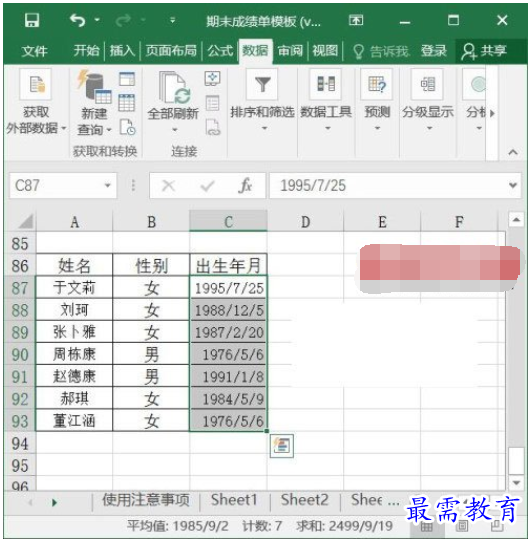528x541 pixels.
Task: Click the 姓名 header cell
Action: (x=74, y=265)
